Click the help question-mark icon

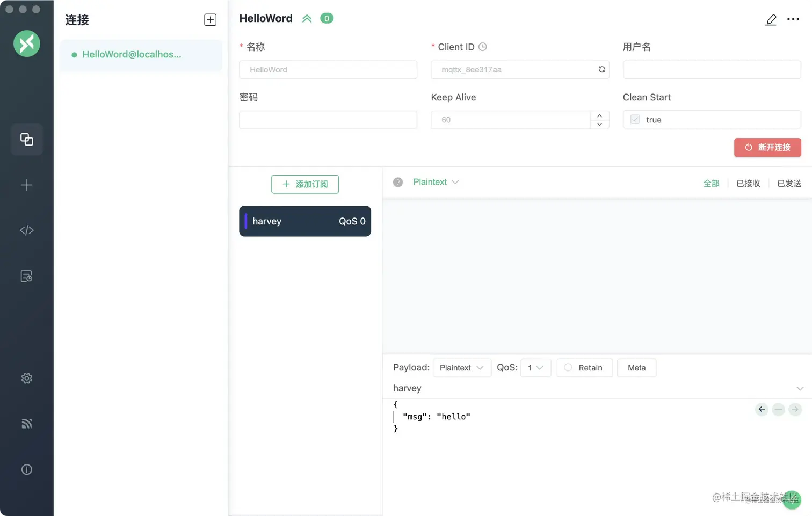[398, 183]
